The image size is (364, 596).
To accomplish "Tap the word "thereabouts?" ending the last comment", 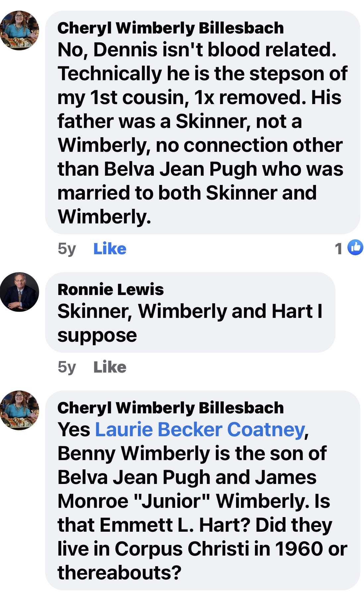I will (x=120, y=572).
